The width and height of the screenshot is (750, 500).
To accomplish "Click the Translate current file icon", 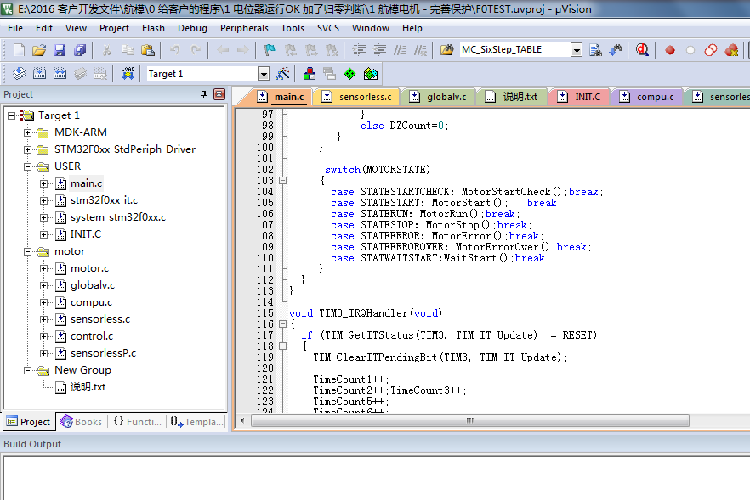I will click(19, 74).
